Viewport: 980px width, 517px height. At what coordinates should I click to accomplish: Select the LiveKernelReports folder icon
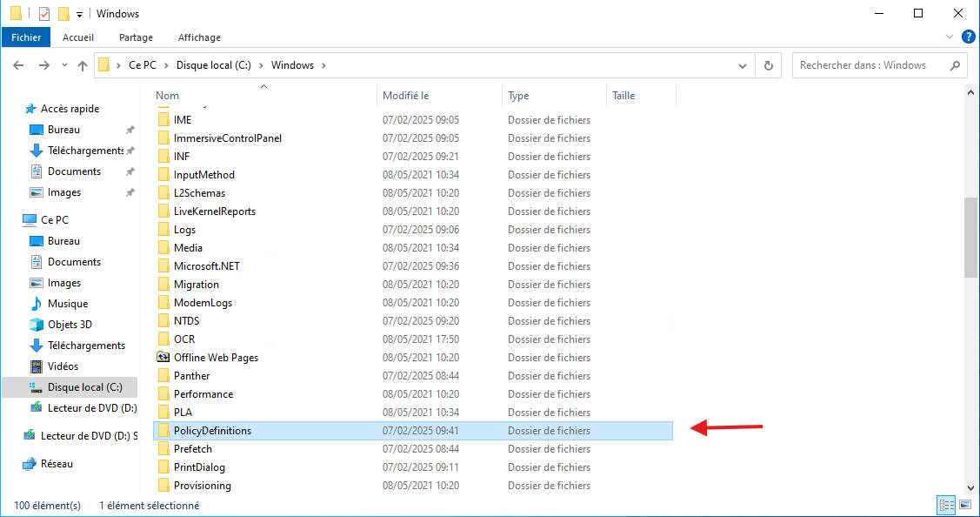[x=163, y=211]
